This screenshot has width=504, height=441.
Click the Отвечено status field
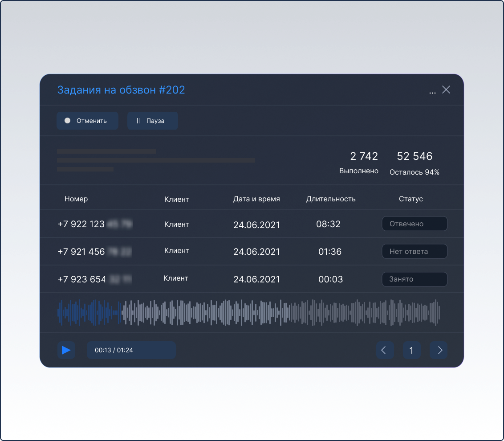point(415,224)
